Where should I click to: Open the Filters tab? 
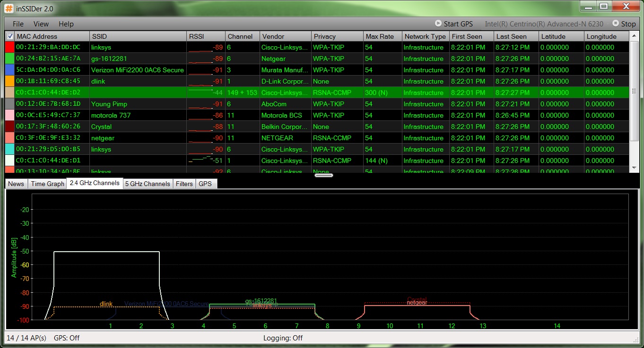click(x=184, y=184)
